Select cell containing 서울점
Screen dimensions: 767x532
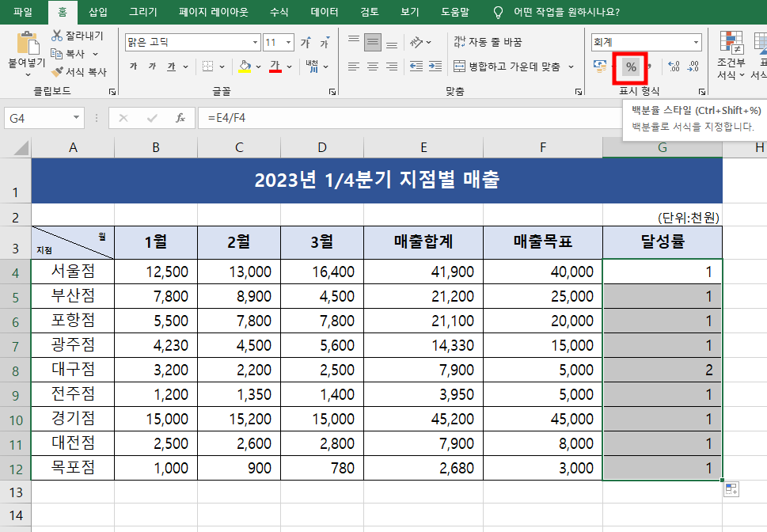click(x=73, y=271)
